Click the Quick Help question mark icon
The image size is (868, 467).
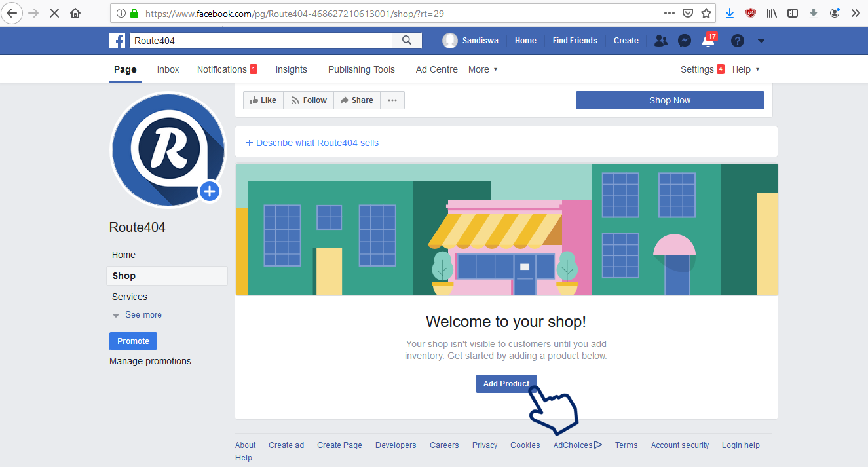coord(738,41)
